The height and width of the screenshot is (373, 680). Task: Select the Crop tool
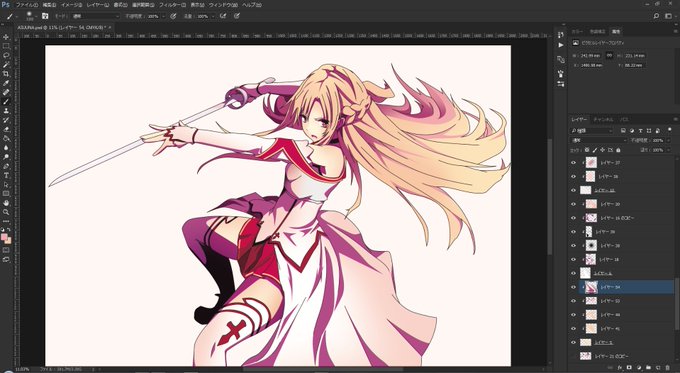click(6, 74)
